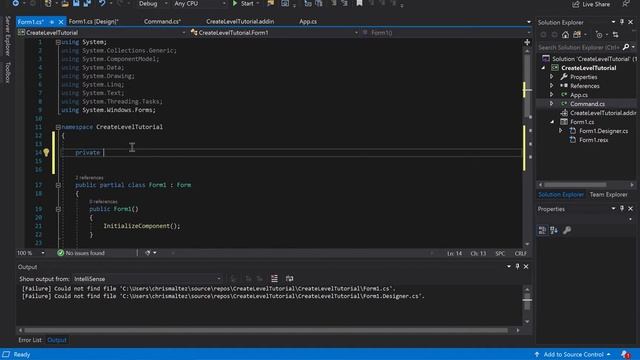Click the Clear All output icon
This screenshot has width=640, height=360.
click(x=274, y=279)
